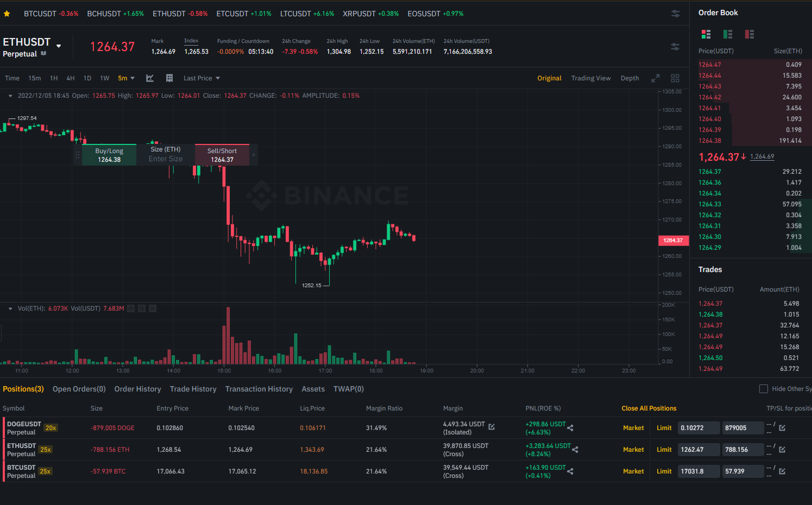Click the 1264.37 price label on chart axis

click(x=673, y=240)
